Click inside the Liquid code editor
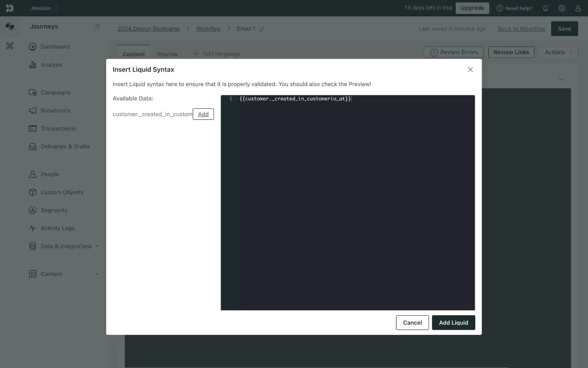588x368 pixels. (x=355, y=202)
